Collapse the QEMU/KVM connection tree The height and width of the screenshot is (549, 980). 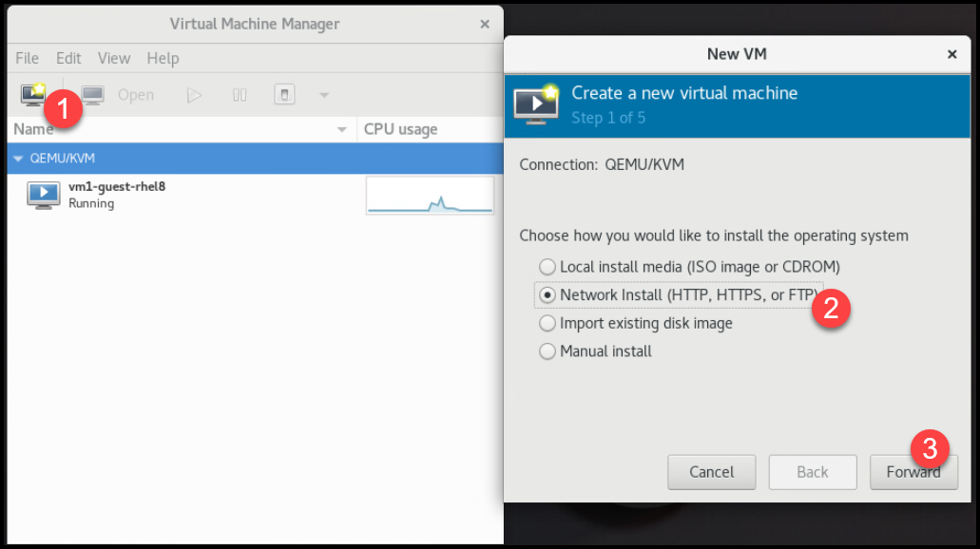click(x=18, y=159)
